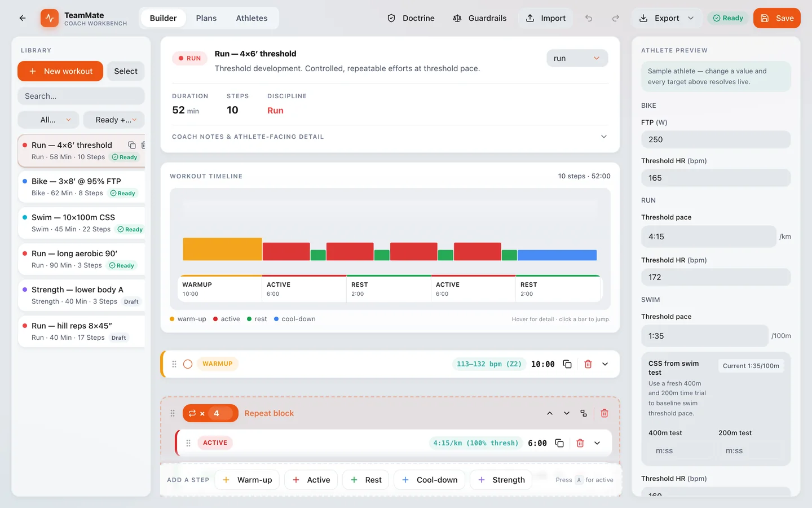
Task: Save the workout
Action: [x=777, y=18]
